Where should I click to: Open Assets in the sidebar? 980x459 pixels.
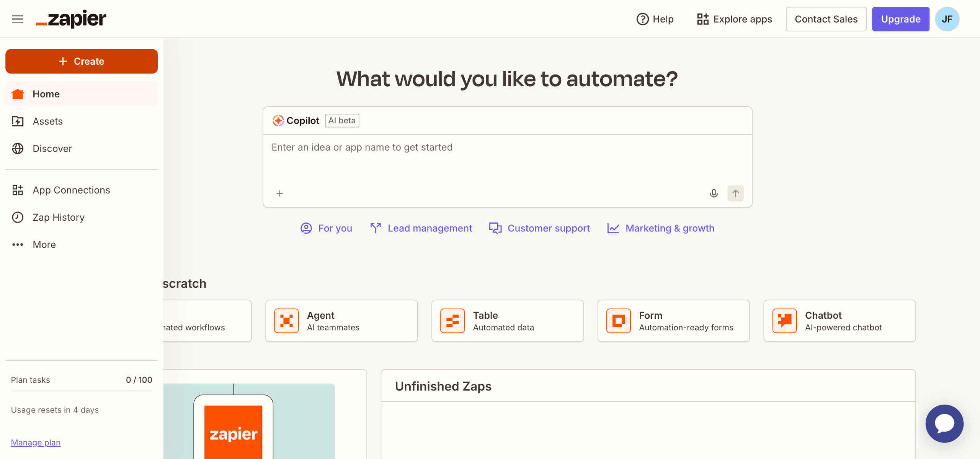coord(47,121)
